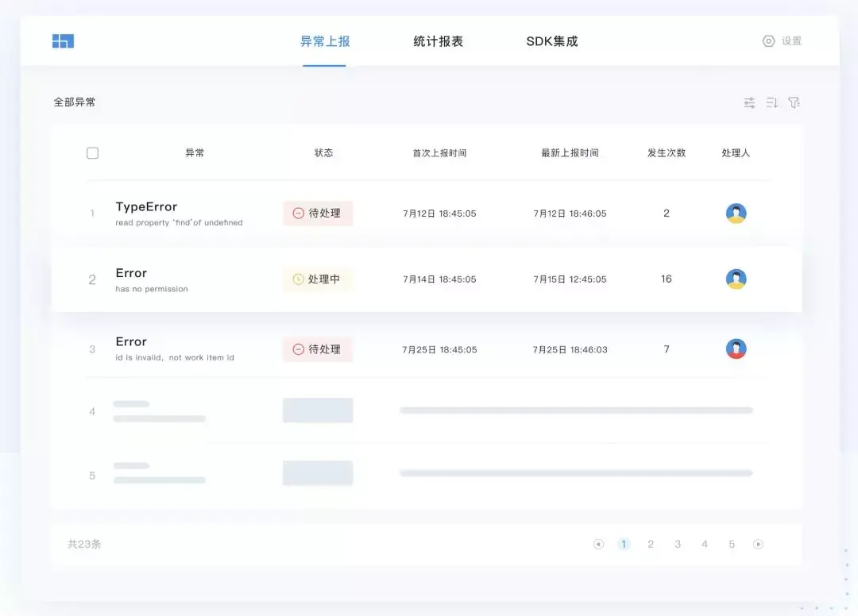This screenshot has width=858, height=616.
Task: Select placeholder row number 5
Action: [x=92, y=475]
